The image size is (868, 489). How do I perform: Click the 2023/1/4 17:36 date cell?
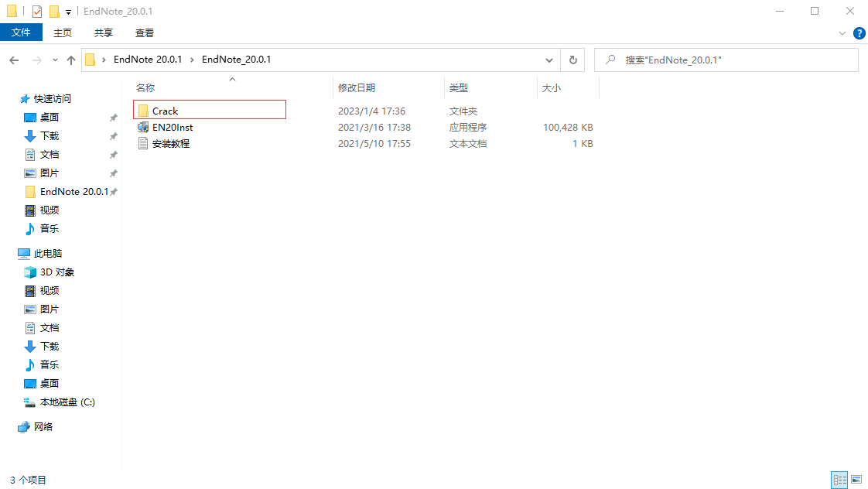tap(371, 111)
